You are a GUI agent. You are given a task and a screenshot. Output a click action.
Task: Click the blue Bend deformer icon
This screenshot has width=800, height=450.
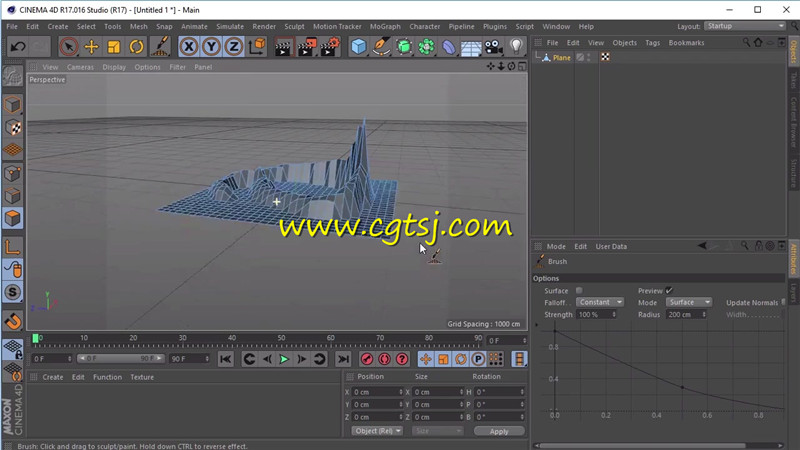tap(448, 47)
